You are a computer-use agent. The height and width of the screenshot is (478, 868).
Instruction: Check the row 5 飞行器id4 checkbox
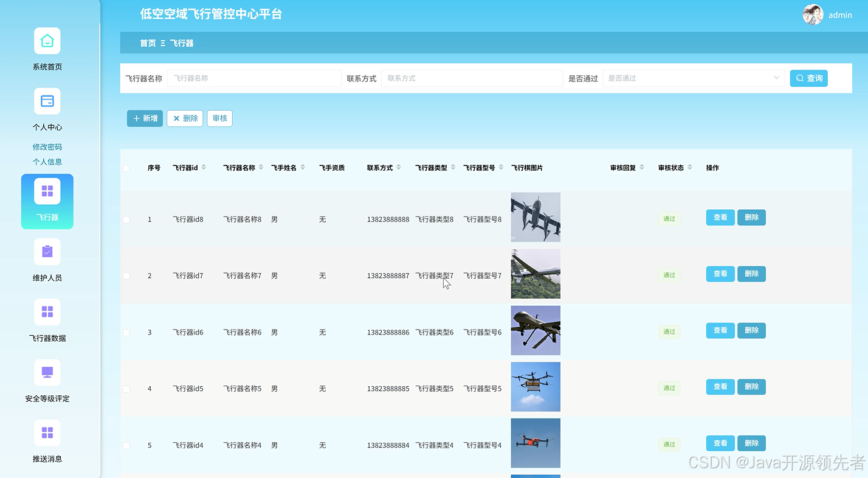(x=126, y=446)
